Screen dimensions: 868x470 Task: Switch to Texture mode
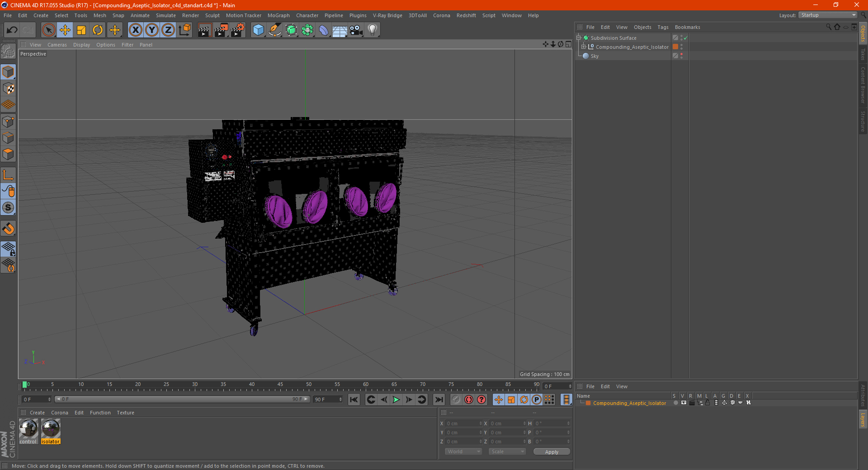[8, 89]
